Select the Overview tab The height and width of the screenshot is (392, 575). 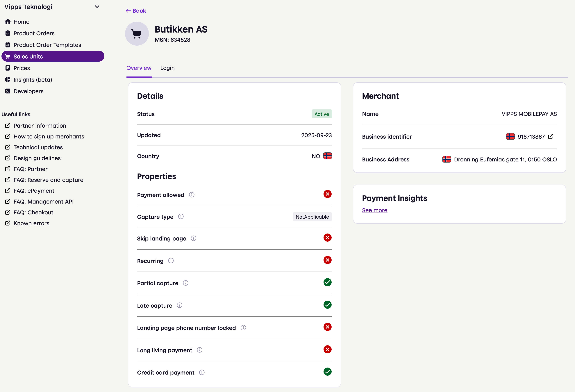click(139, 68)
